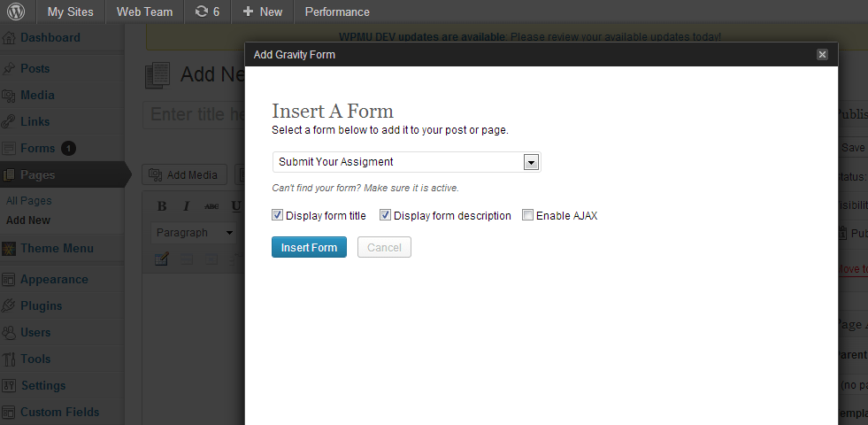Go to All Pages submenu
The height and width of the screenshot is (425, 868).
tap(29, 201)
